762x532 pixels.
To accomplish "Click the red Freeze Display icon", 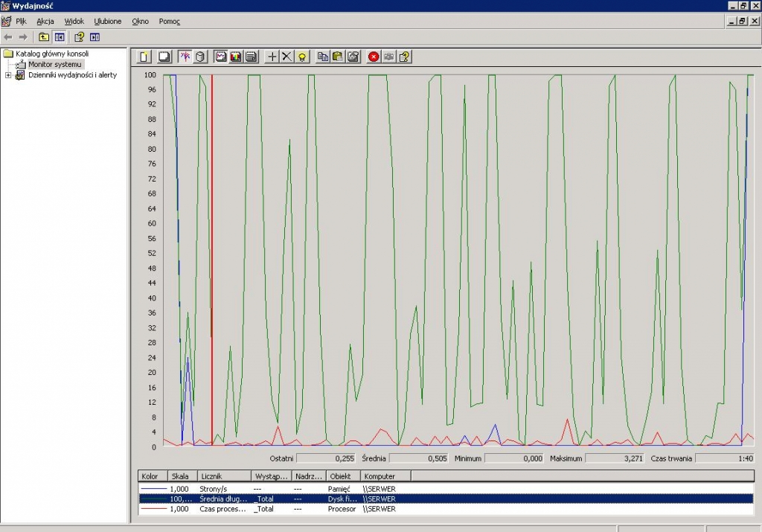I will (x=374, y=57).
